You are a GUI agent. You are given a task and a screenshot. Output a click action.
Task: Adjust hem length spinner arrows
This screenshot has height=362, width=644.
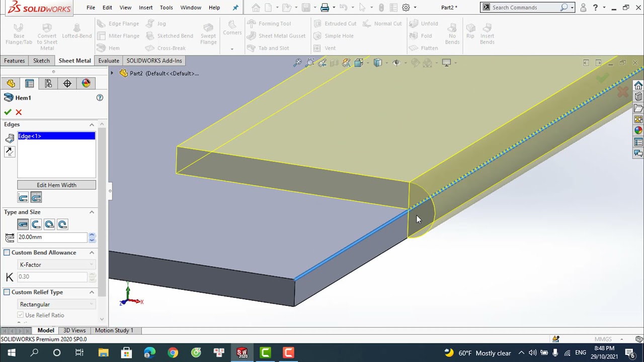coord(92,237)
